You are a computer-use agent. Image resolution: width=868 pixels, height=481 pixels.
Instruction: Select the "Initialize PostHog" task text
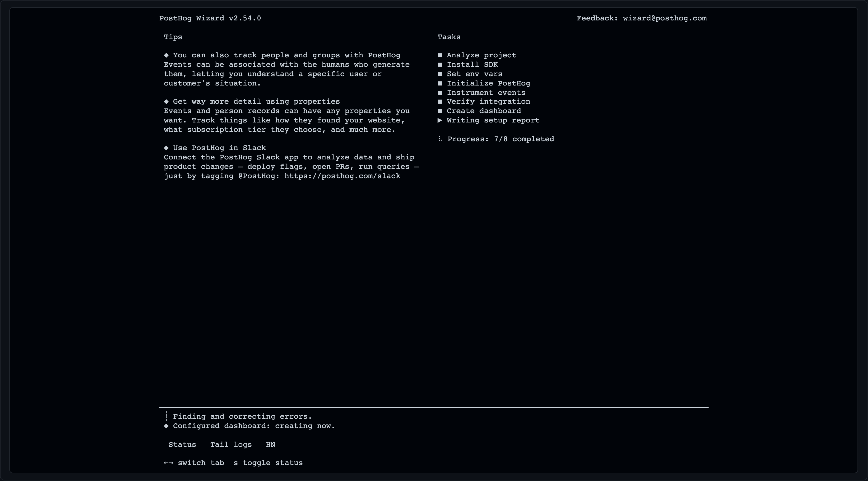click(x=488, y=84)
